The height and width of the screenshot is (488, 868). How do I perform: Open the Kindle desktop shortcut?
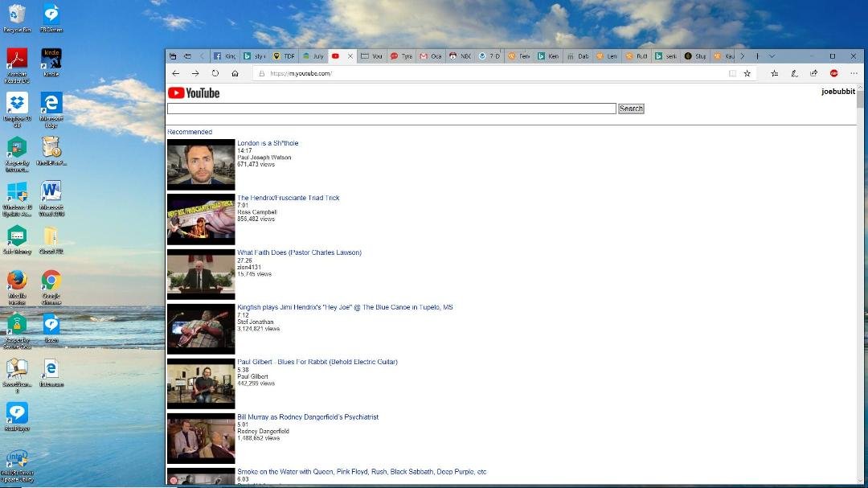pyautogui.click(x=51, y=62)
